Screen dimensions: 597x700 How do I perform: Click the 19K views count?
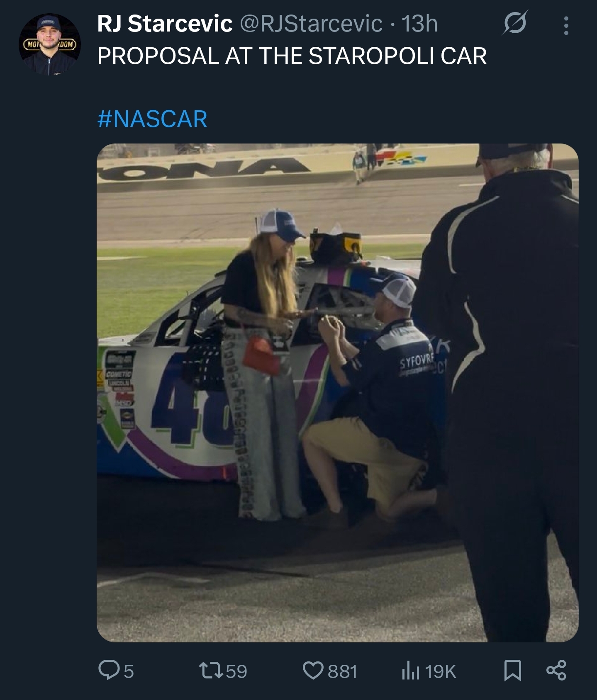(441, 671)
